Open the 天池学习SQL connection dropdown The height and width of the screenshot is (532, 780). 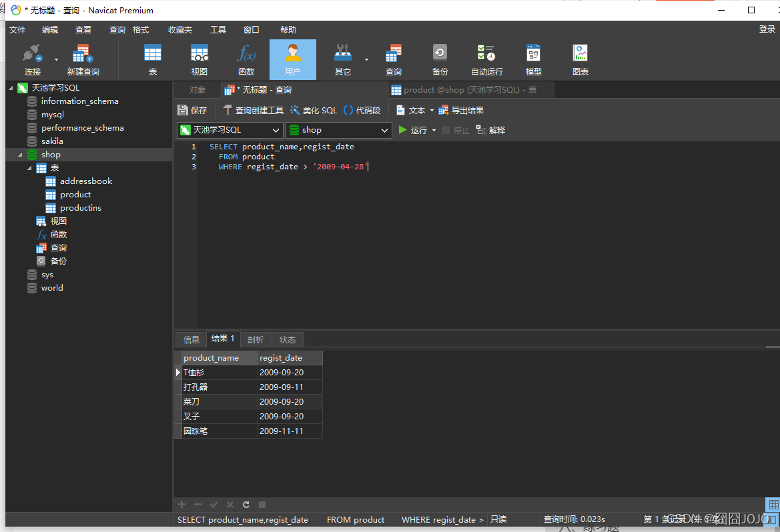click(x=230, y=130)
